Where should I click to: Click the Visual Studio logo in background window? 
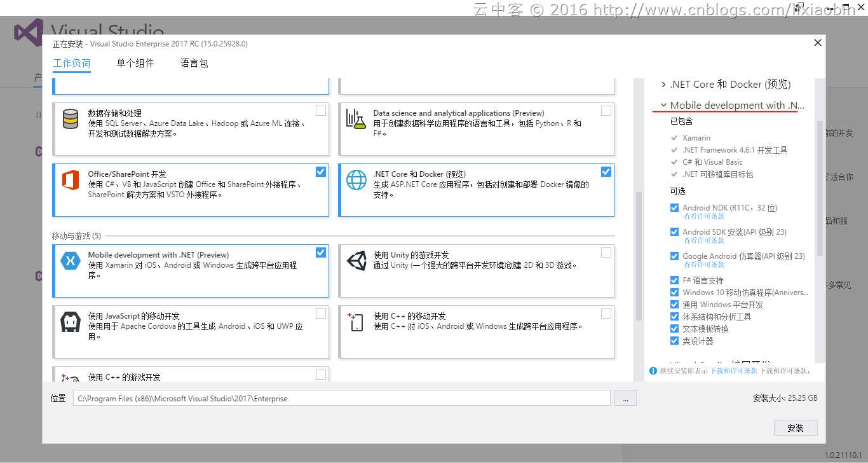pos(29,32)
